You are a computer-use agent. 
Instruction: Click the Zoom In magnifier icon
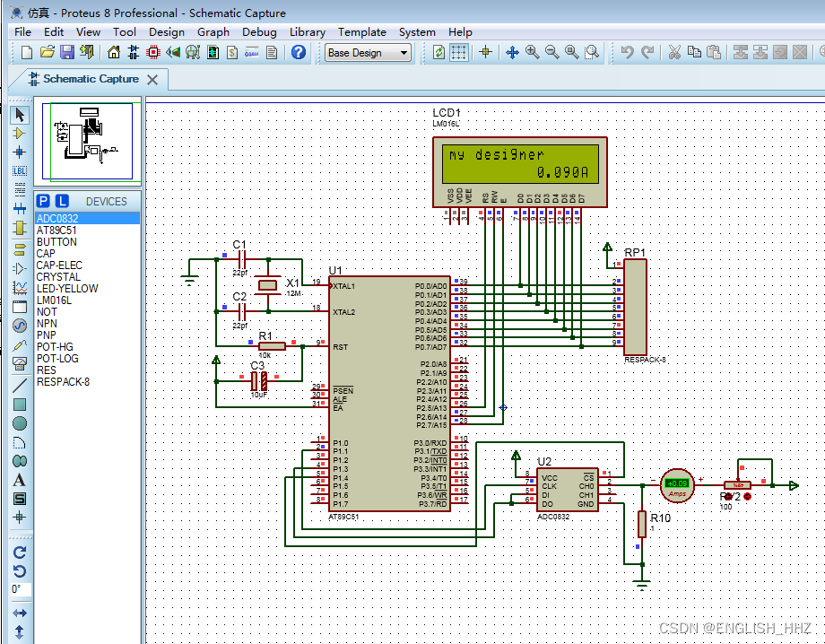[x=533, y=53]
